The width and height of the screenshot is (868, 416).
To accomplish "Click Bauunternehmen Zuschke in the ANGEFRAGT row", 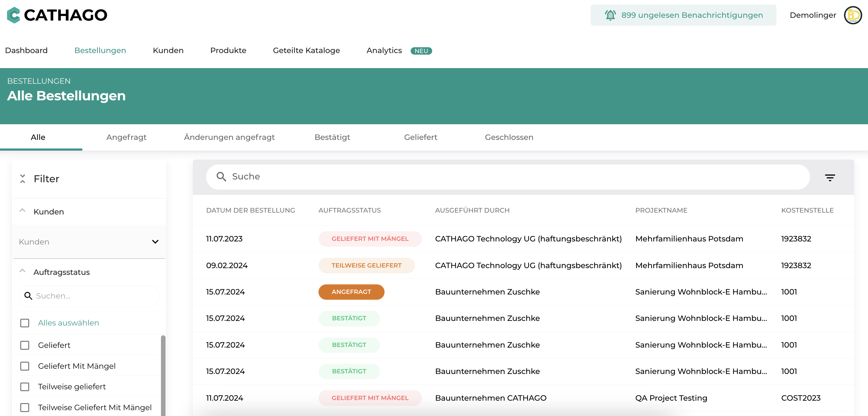I will click(487, 292).
